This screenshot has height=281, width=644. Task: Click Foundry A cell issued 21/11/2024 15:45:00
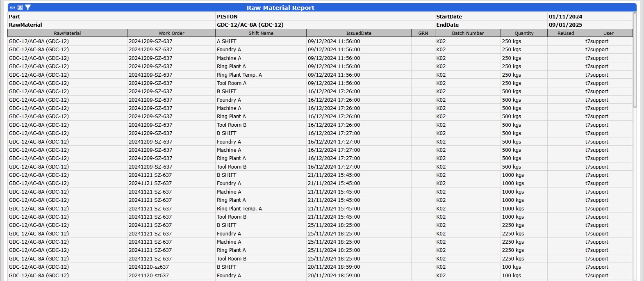(x=260, y=183)
